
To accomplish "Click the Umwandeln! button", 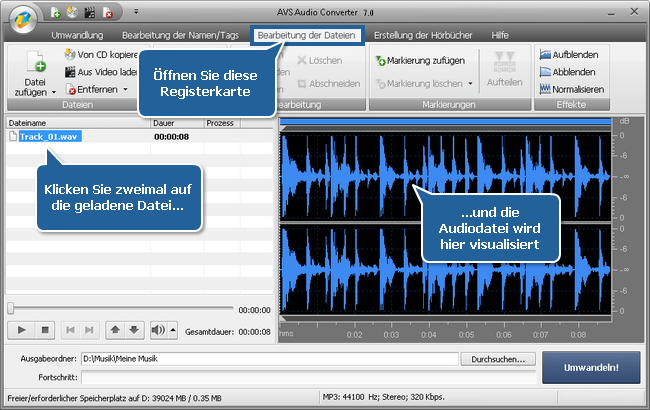I will 592,367.
